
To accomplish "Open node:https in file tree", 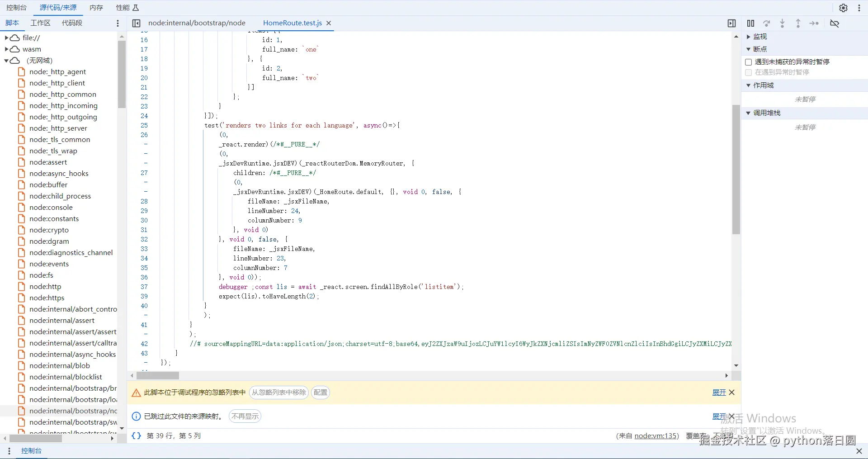I will pos(47,298).
